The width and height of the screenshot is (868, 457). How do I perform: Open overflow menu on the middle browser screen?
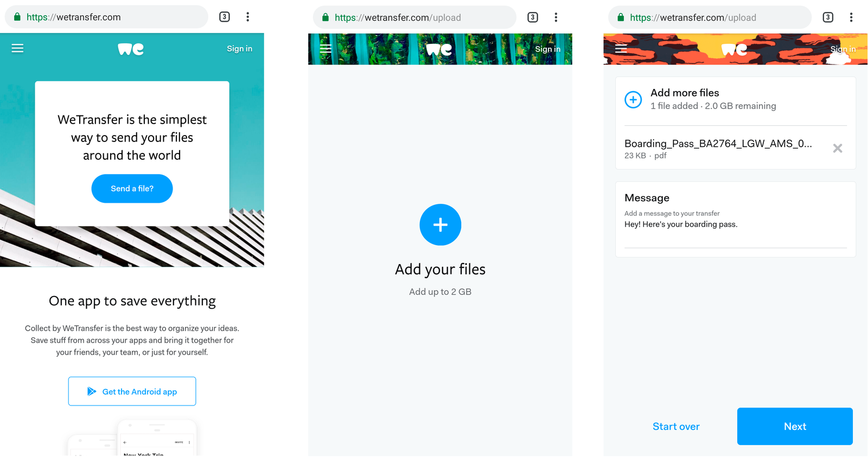556,17
